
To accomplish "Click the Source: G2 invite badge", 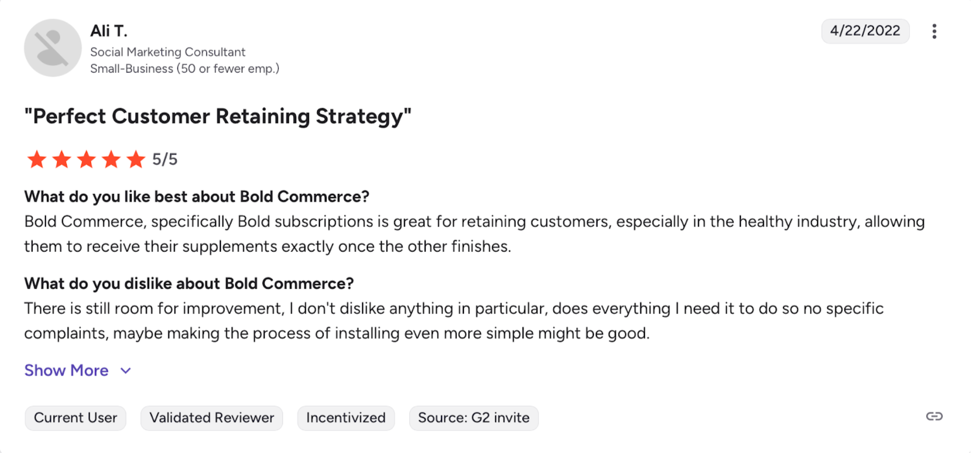I will (x=474, y=418).
